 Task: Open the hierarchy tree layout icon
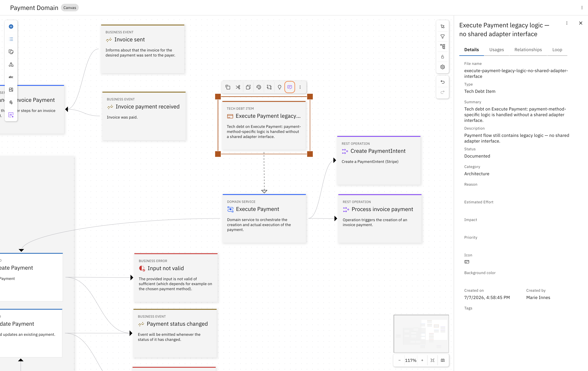coord(442,47)
